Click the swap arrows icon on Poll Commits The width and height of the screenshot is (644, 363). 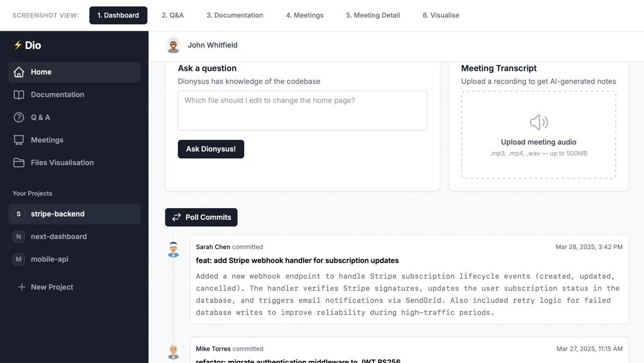177,217
